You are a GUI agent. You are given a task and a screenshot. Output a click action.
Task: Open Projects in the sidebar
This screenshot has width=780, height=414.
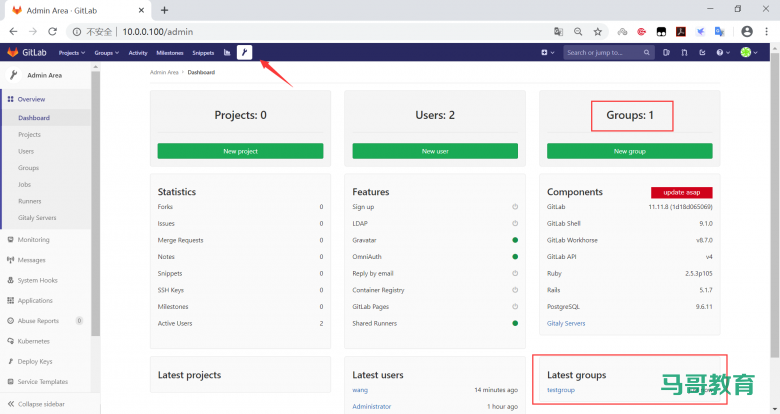[x=29, y=134]
